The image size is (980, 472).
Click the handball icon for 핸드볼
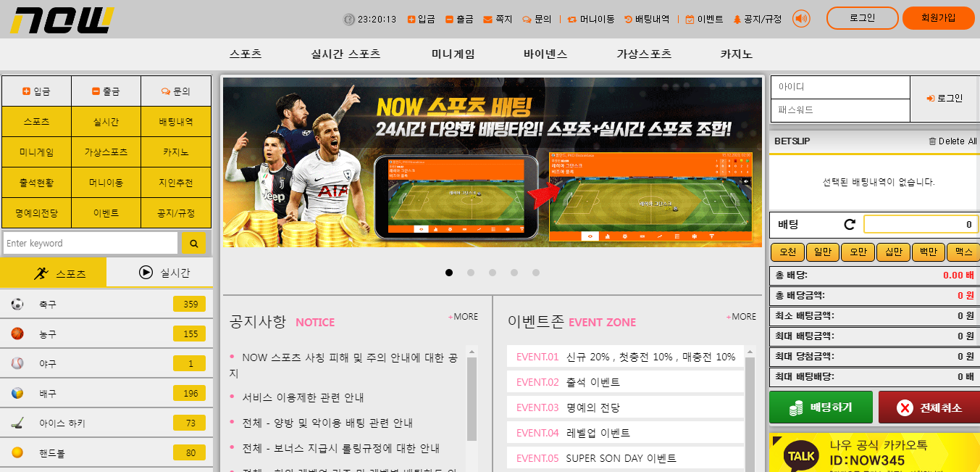(17, 453)
